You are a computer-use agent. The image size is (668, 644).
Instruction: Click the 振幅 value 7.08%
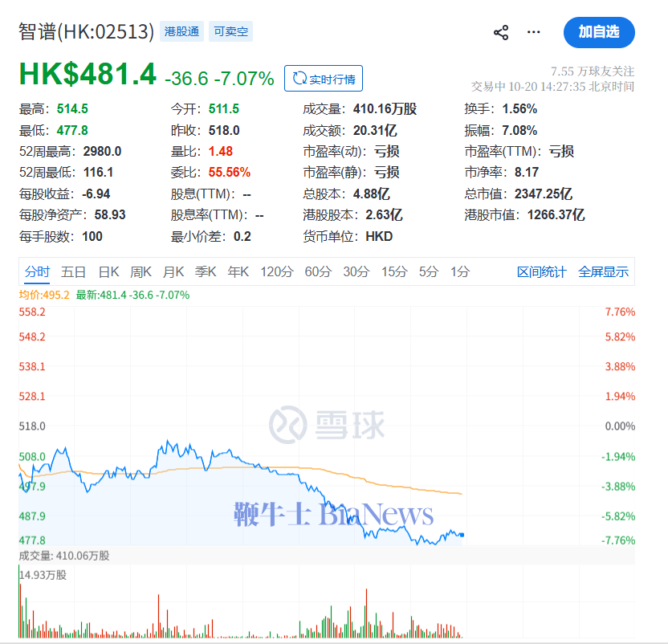[x=519, y=130]
